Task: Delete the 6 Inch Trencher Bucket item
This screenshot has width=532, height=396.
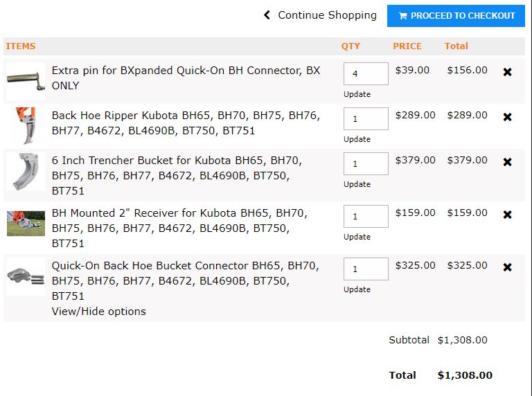Action: (x=507, y=162)
